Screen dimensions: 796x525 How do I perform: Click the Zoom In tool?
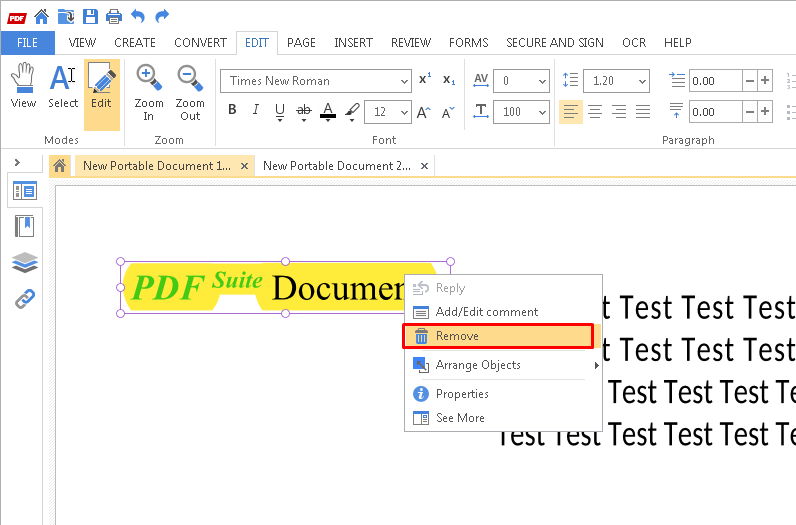149,93
